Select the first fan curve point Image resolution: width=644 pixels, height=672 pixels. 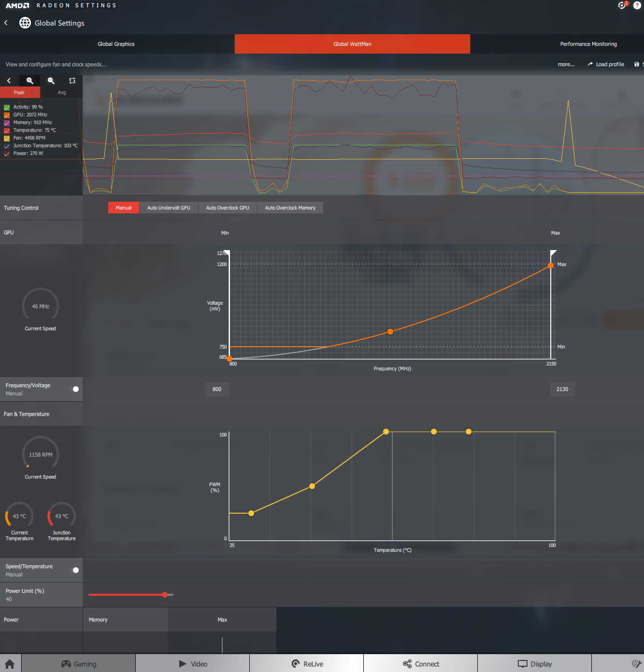point(251,513)
